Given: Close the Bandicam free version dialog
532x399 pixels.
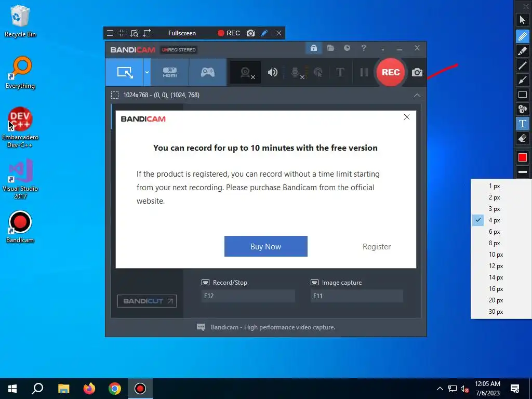Looking at the screenshot, I should [x=406, y=117].
